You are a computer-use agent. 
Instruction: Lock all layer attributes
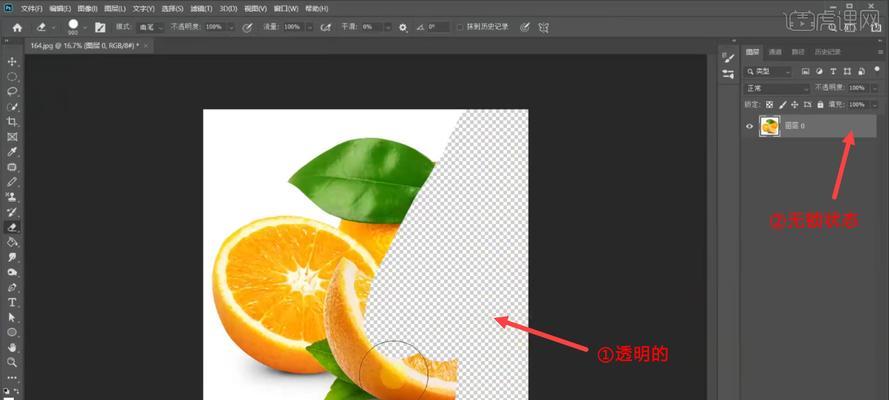tap(820, 105)
